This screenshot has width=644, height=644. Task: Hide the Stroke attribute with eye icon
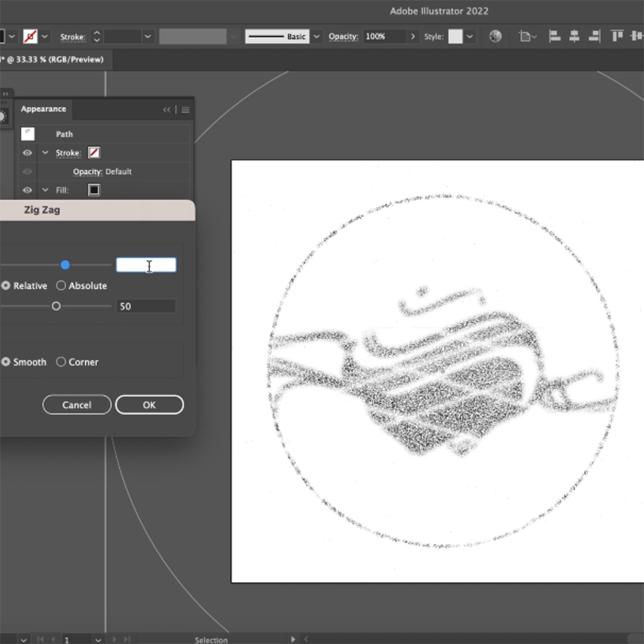(x=27, y=153)
